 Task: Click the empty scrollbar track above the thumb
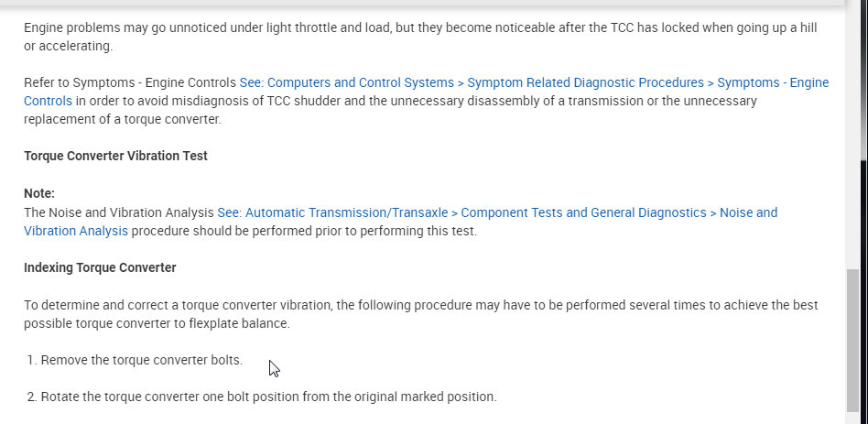point(852,137)
